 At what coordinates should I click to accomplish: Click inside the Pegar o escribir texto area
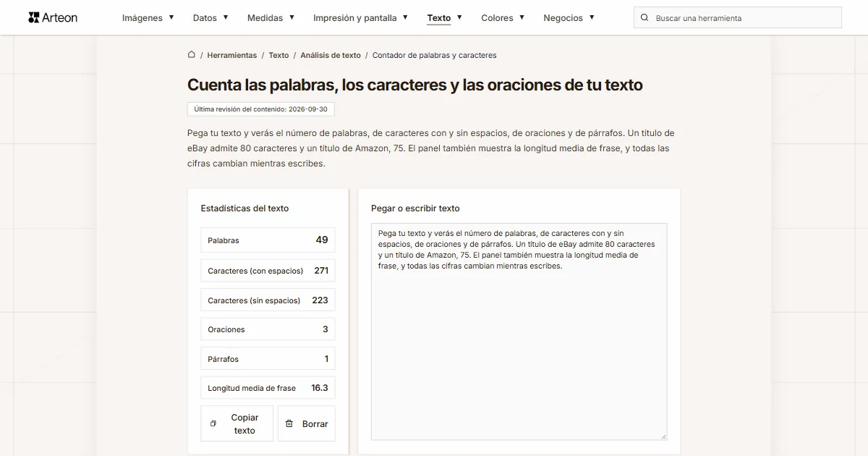coord(519,332)
